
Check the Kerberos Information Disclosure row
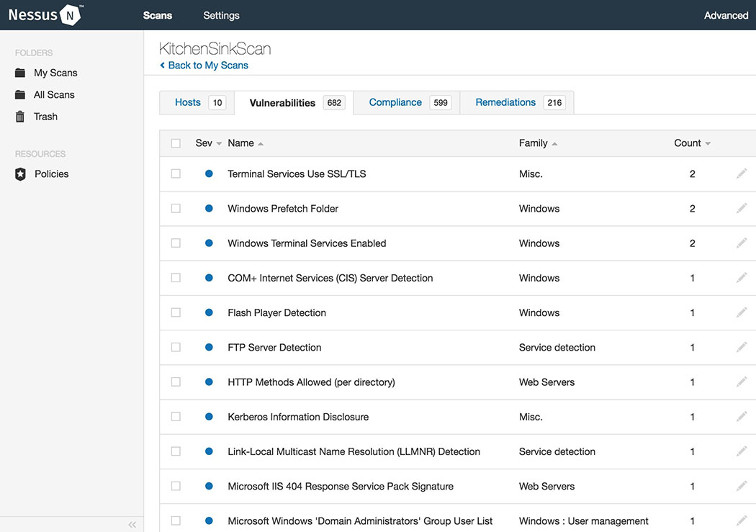pos(176,416)
